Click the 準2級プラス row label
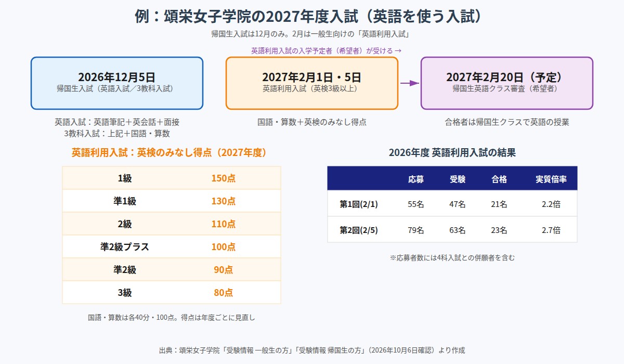This screenshot has height=364, width=624. 125,247
